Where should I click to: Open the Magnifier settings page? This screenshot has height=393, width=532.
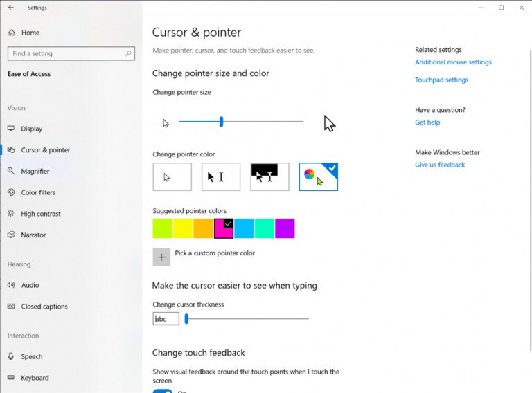[35, 171]
